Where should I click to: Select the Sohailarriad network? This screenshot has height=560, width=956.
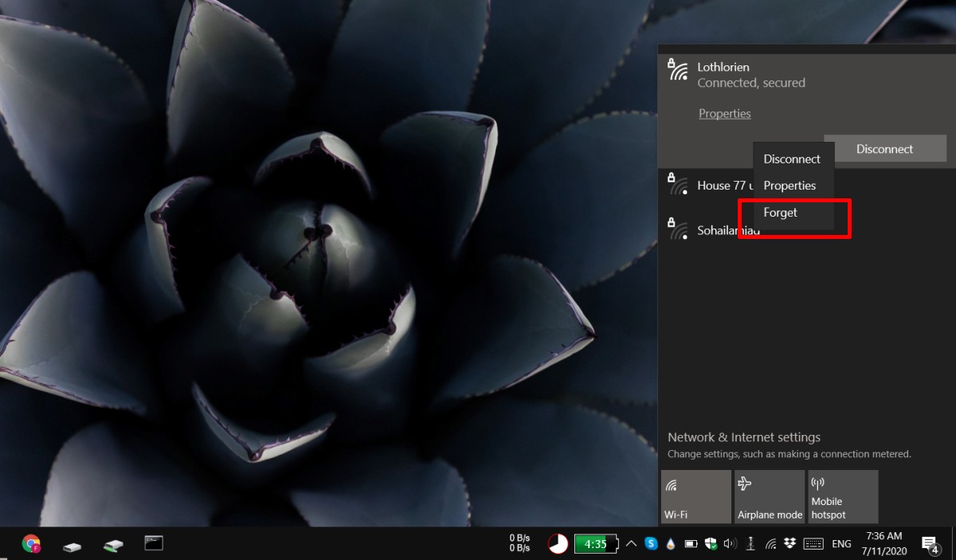(717, 230)
